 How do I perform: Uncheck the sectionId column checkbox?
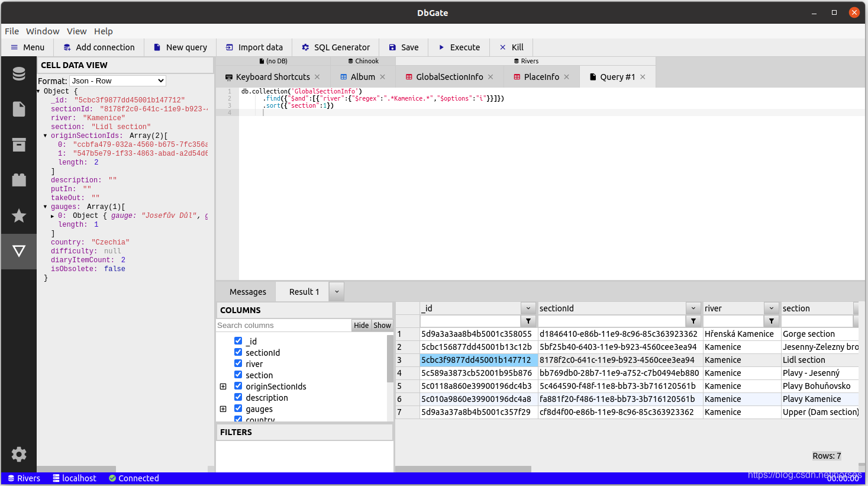click(238, 352)
